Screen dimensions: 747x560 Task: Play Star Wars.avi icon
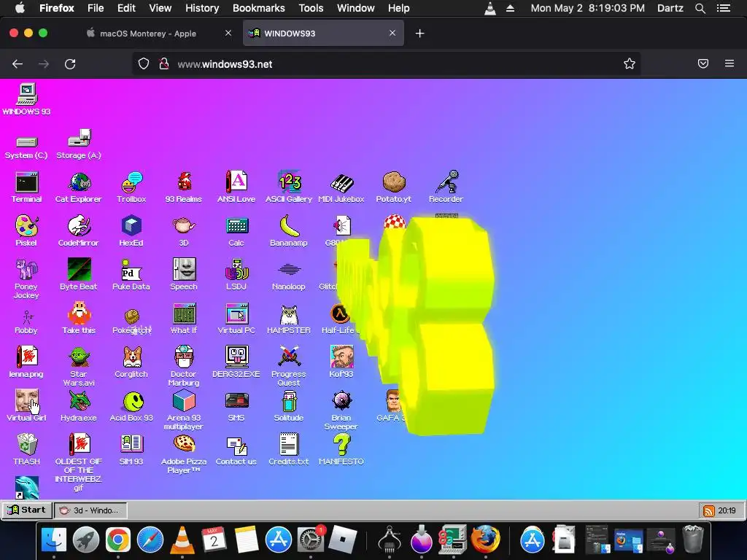tap(79, 367)
